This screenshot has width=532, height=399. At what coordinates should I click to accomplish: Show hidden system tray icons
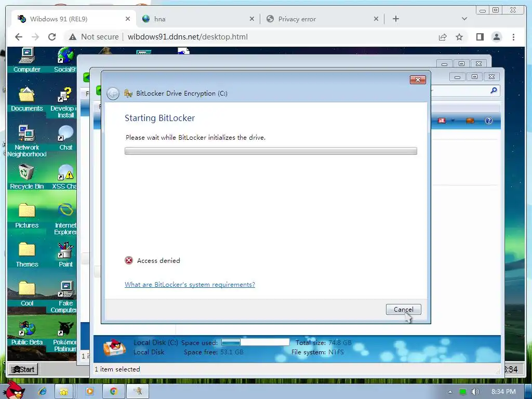coord(450,392)
